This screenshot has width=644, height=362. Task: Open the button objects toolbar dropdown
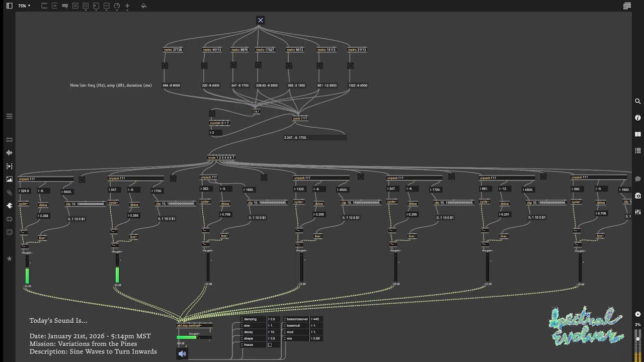point(86,6)
